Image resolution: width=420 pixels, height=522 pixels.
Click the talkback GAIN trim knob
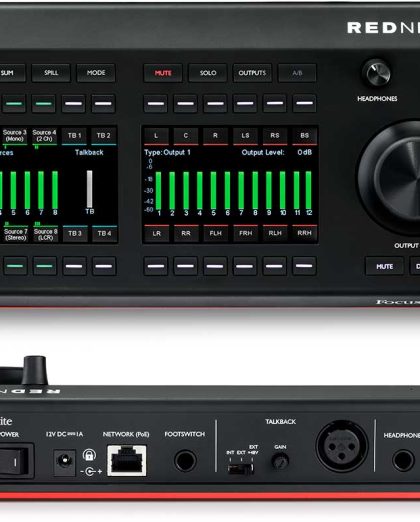[280, 461]
